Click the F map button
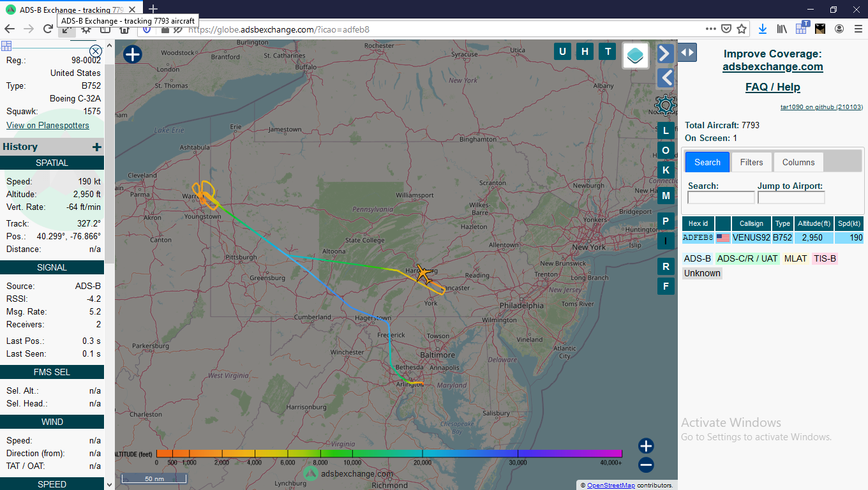The width and height of the screenshot is (868, 490). coord(666,286)
